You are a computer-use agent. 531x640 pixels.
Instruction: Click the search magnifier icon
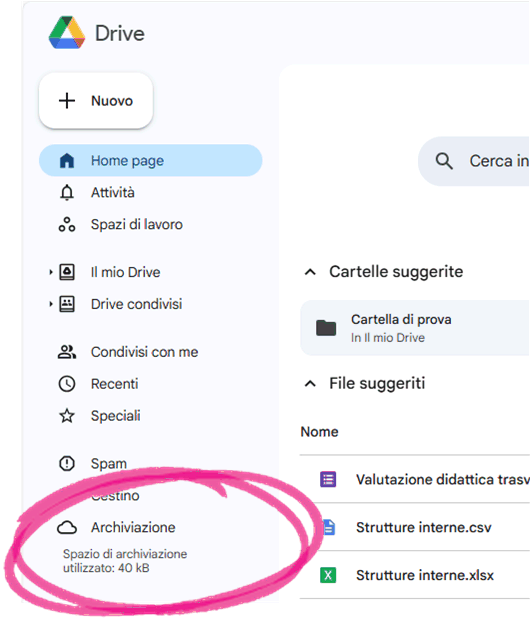click(444, 161)
